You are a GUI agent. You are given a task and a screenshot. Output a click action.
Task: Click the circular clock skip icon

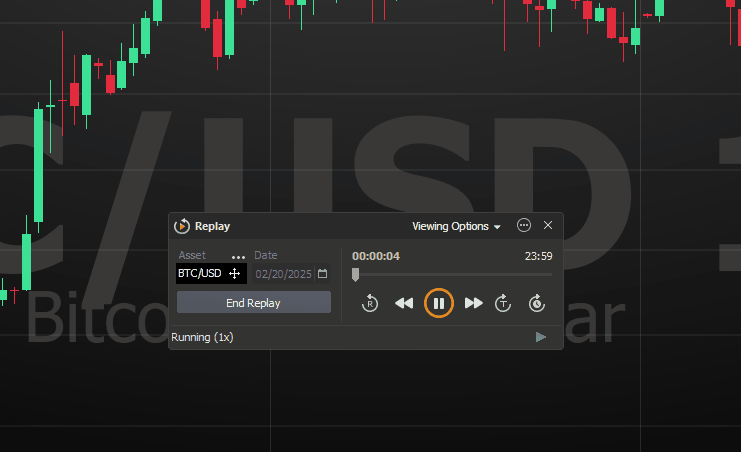coord(537,303)
